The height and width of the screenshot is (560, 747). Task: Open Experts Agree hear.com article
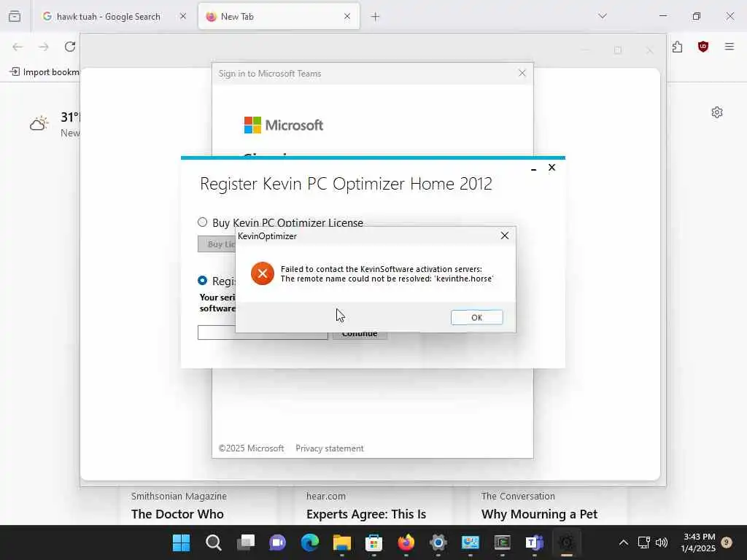(x=366, y=514)
